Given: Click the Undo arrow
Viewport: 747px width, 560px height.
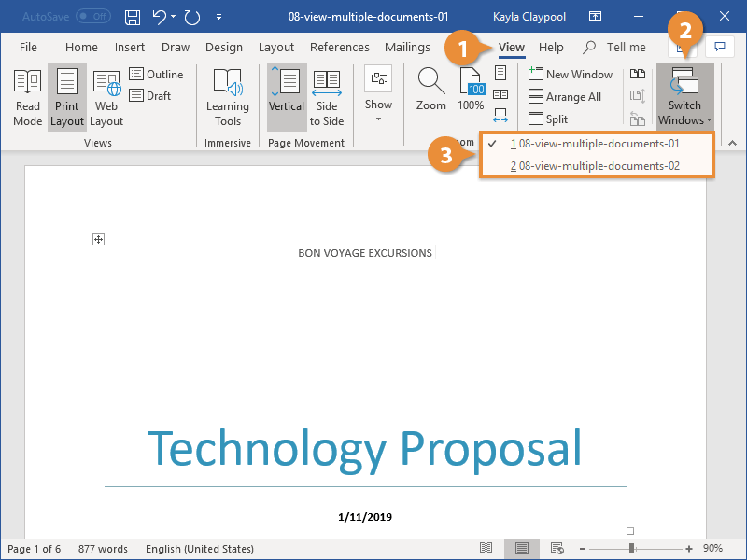Looking at the screenshot, I should (160, 18).
